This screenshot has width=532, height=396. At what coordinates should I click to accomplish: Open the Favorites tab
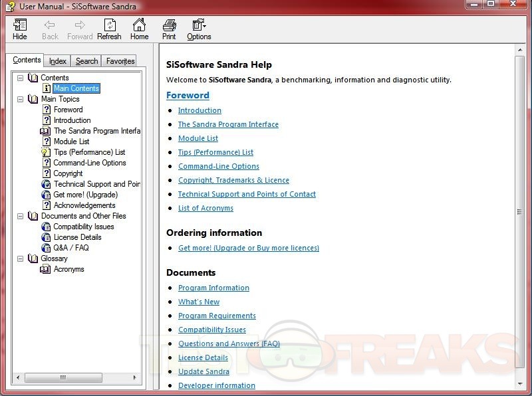pyautogui.click(x=120, y=61)
